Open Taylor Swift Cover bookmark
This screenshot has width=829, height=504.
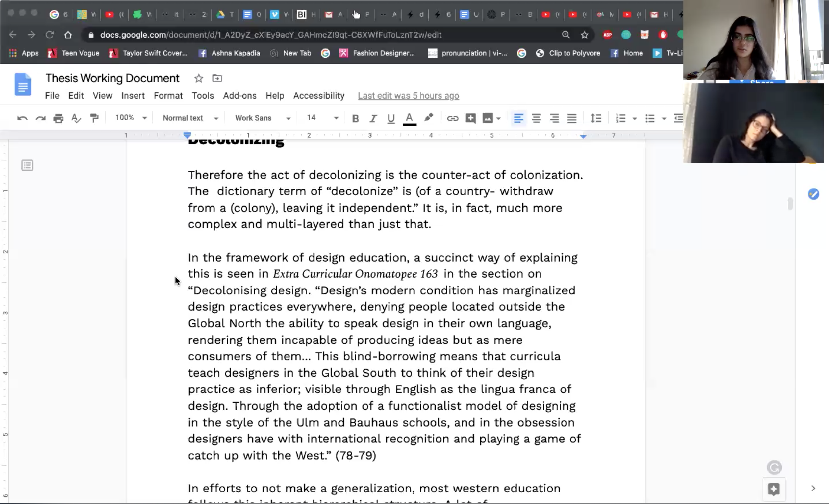tap(148, 53)
